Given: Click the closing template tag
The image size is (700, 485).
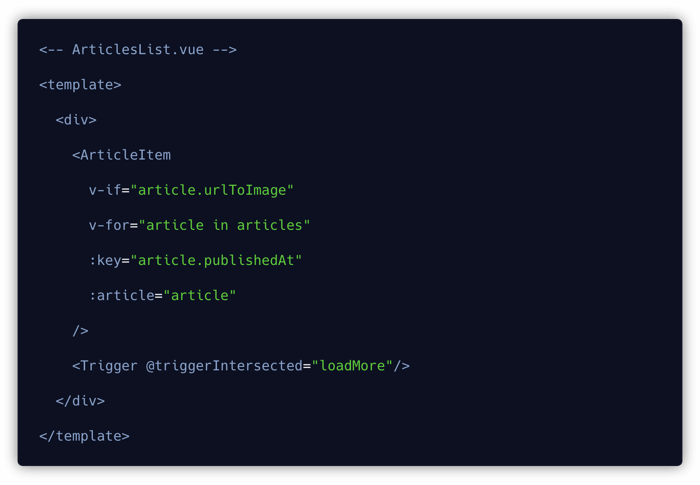Looking at the screenshot, I should pos(84,436).
